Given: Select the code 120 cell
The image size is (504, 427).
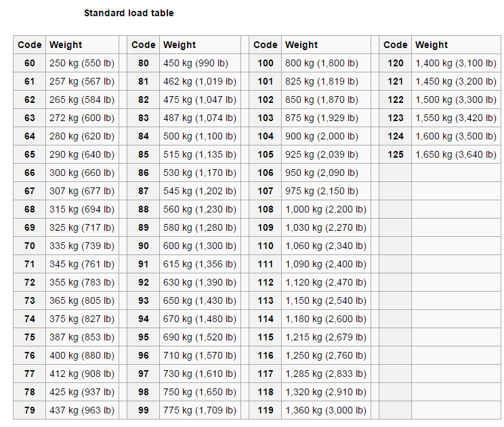Looking at the screenshot, I should [x=396, y=63].
